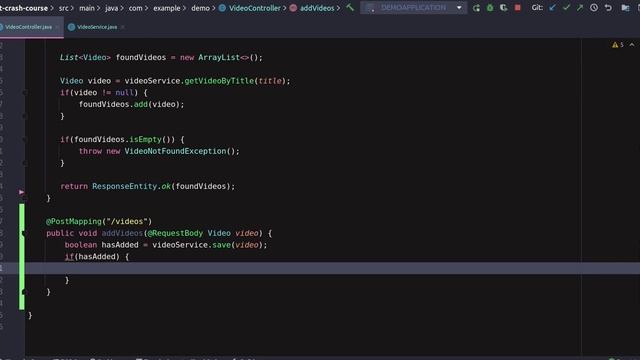Screen dimensions: 640x360
Task: Select the VideoController class breadcrumb
Action: (x=250, y=8)
